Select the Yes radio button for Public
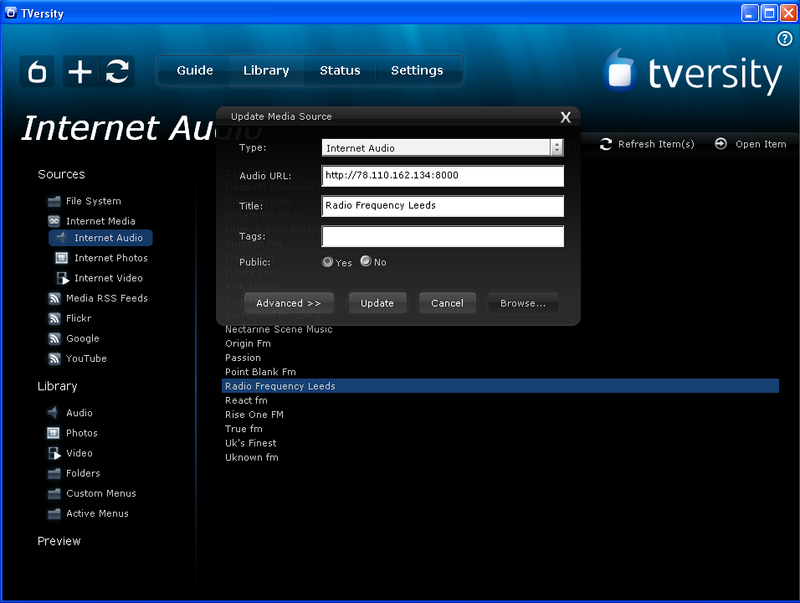The height and width of the screenshot is (603, 800). pyautogui.click(x=328, y=262)
